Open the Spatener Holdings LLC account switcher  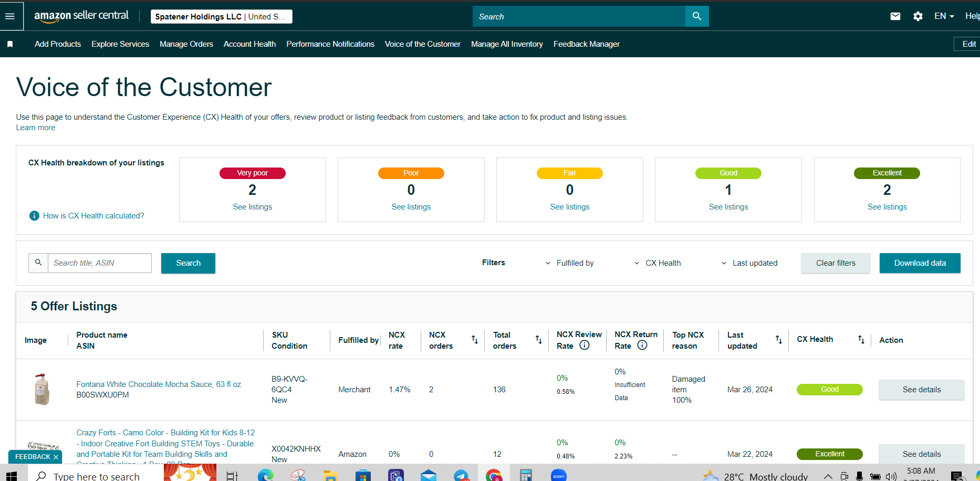coord(221,17)
